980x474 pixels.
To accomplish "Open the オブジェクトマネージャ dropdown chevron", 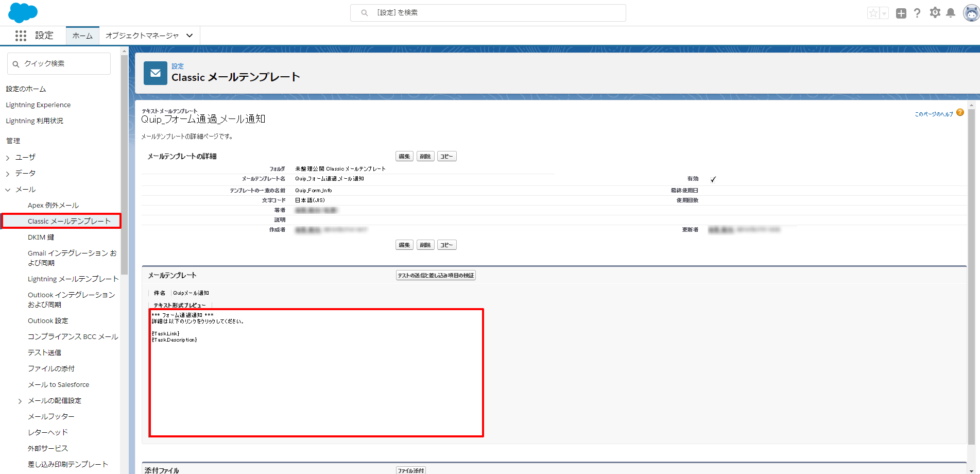I will tap(189, 35).
